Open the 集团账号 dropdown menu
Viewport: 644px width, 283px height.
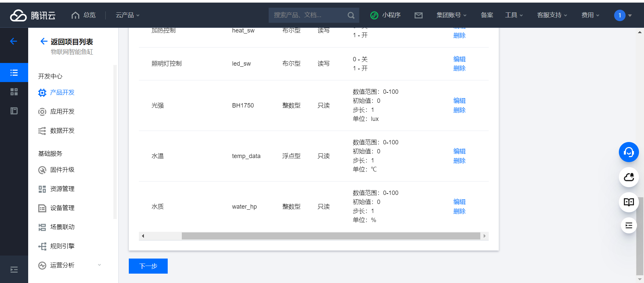click(x=451, y=15)
